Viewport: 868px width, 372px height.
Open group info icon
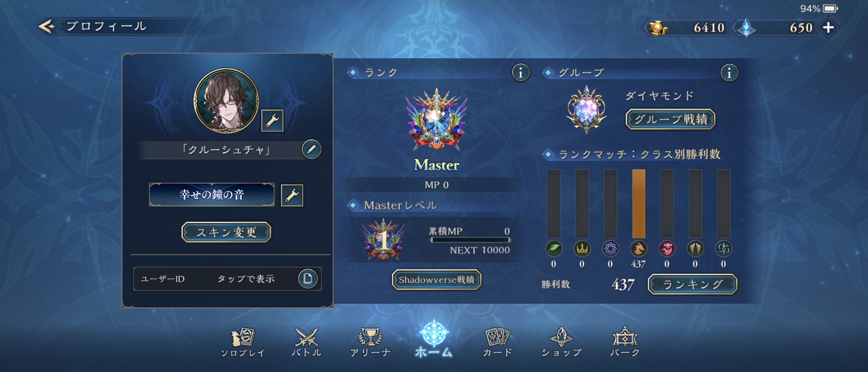(729, 73)
